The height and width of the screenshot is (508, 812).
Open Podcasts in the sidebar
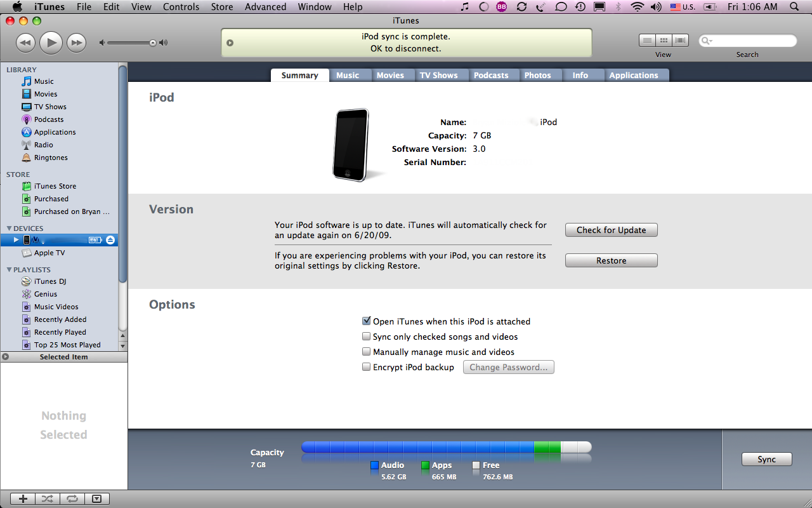click(49, 119)
